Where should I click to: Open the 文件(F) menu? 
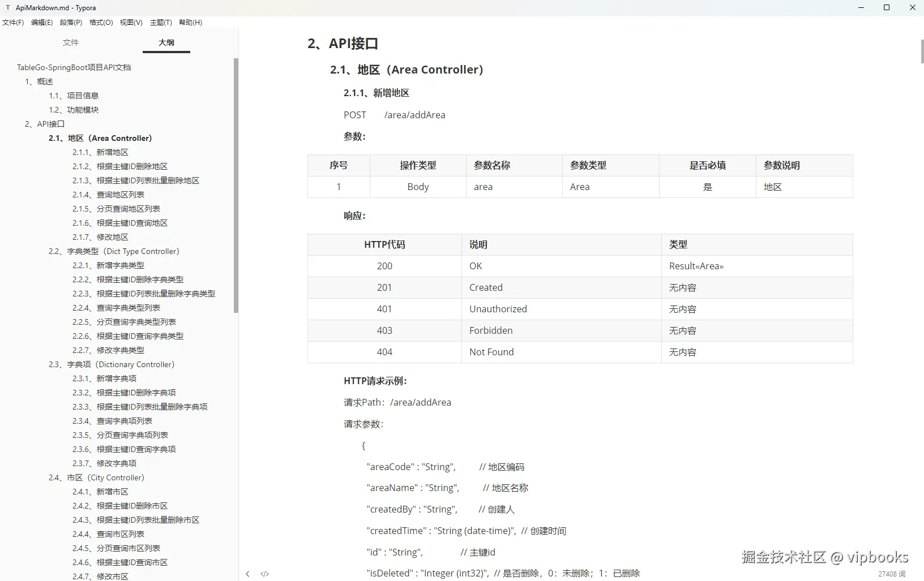pos(13,23)
